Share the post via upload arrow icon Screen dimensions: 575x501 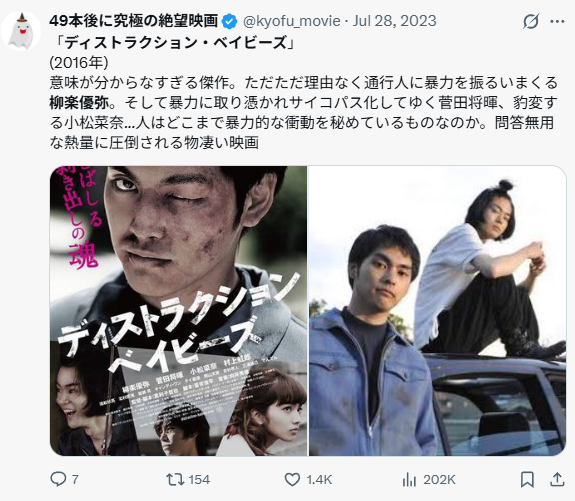tap(557, 479)
